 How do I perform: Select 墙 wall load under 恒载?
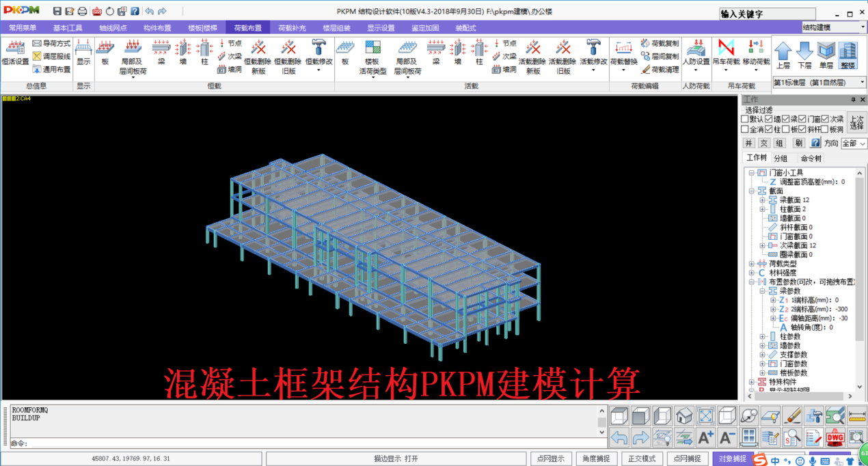tap(182, 53)
